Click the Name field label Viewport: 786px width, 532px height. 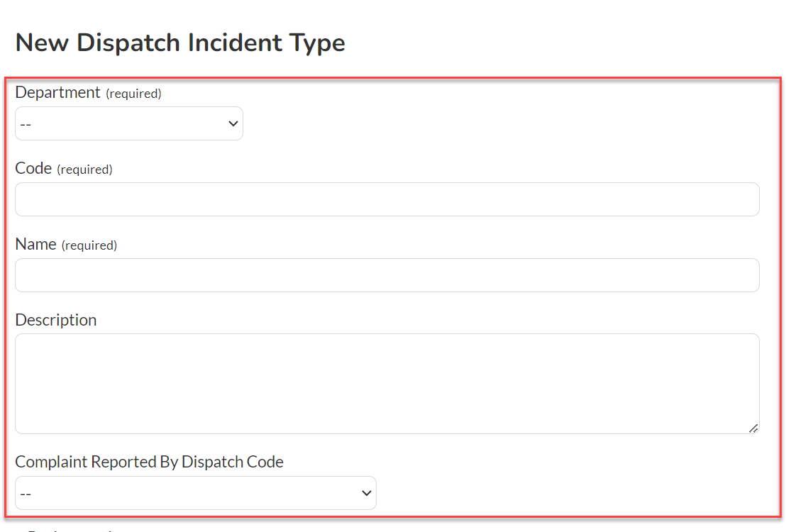(x=35, y=244)
